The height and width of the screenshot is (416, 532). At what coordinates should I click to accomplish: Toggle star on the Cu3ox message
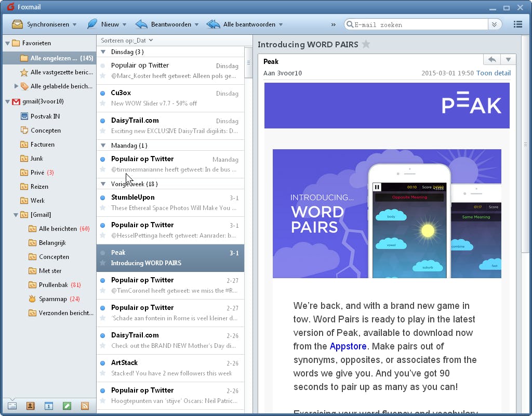click(103, 103)
